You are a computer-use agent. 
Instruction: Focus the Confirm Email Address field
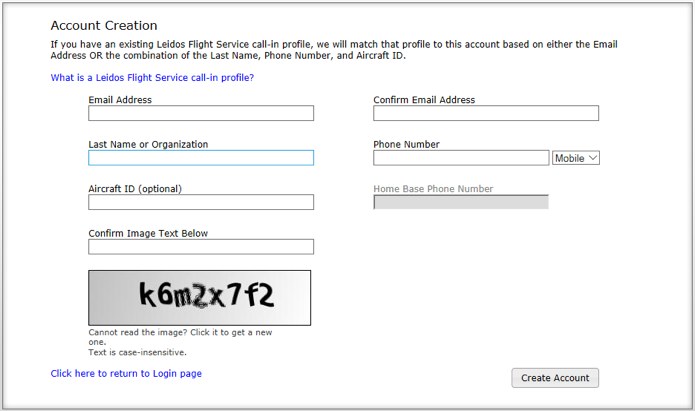click(x=485, y=113)
